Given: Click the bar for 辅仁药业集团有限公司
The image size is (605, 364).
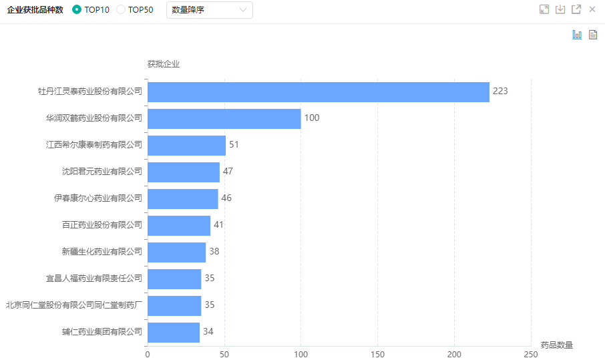Looking at the screenshot, I should (174, 333).
